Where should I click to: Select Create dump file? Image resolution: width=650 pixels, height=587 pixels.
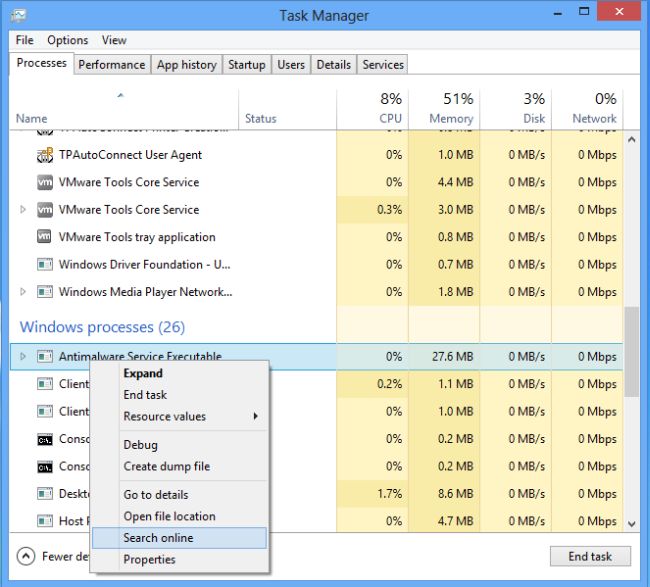[179, 466]
